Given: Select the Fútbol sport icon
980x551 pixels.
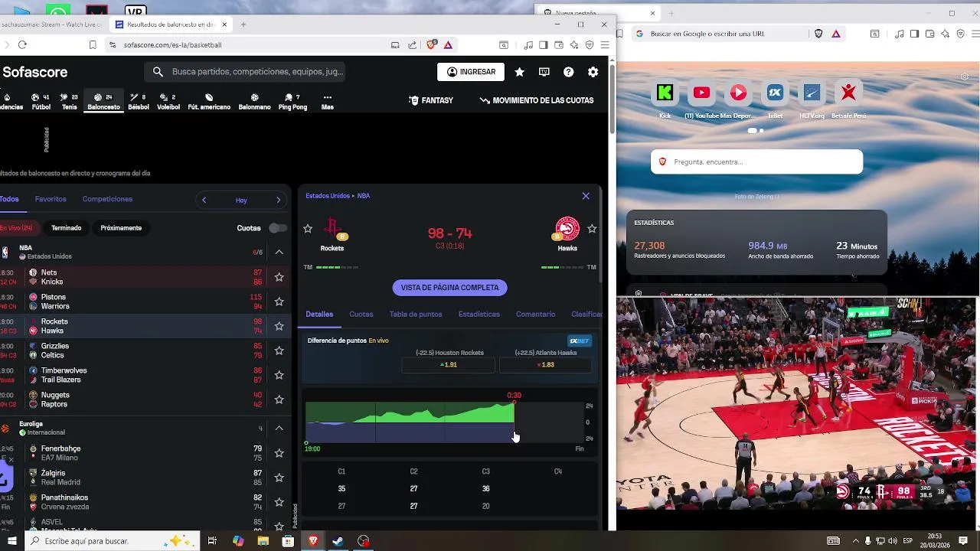Looking at the screenshot, I should click(41, 102).
